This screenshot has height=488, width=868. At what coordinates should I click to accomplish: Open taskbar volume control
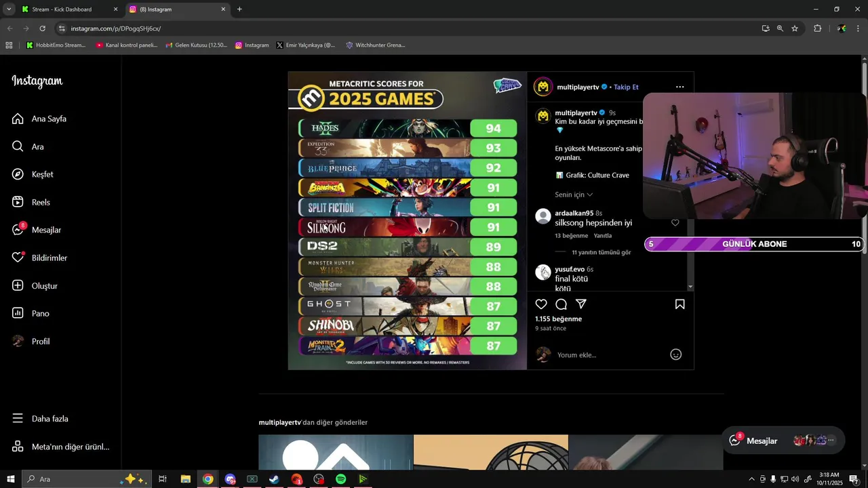(795, 479)
